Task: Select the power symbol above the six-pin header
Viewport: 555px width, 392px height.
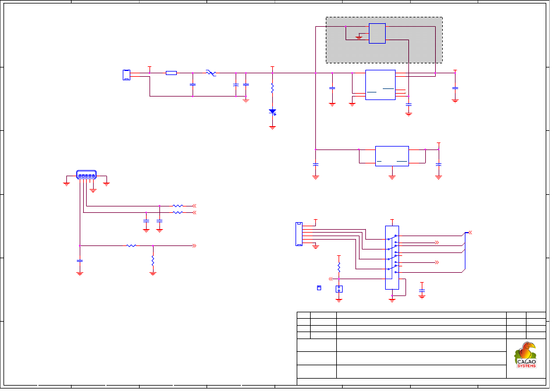Action: point(316,222)
